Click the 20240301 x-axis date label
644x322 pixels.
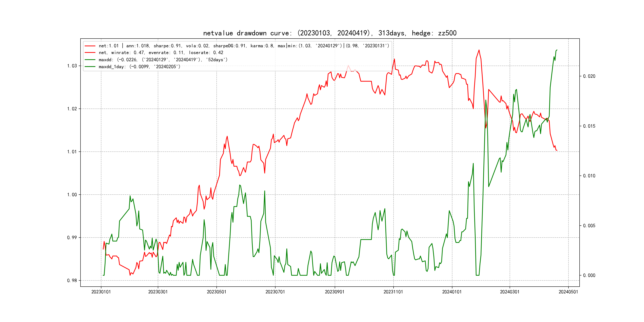click(509, 292)
